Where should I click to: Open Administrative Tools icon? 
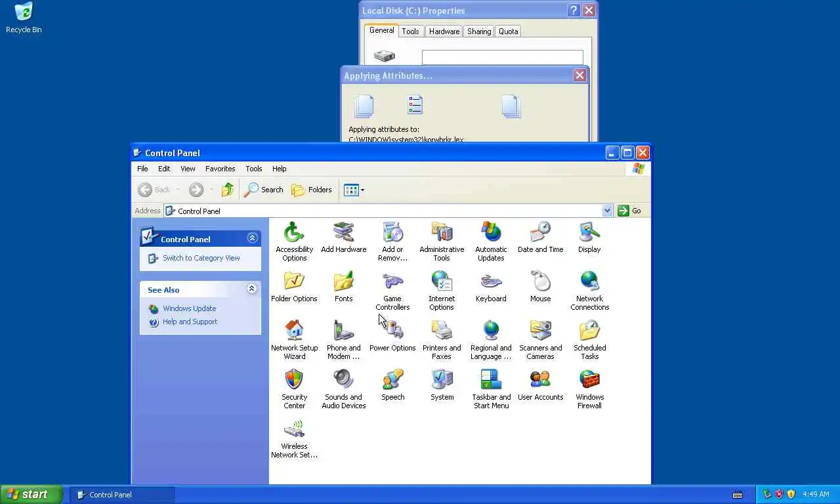442,232
